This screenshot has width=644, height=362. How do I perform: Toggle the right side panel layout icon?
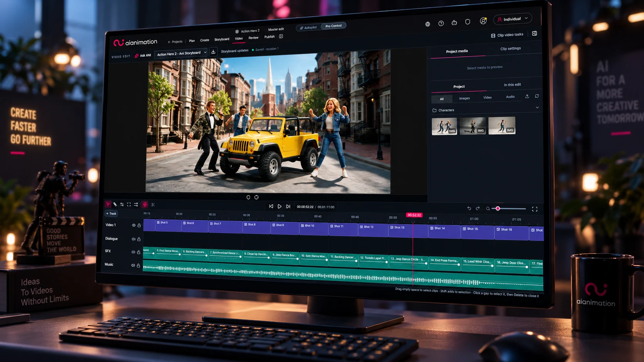click(535, 33)
